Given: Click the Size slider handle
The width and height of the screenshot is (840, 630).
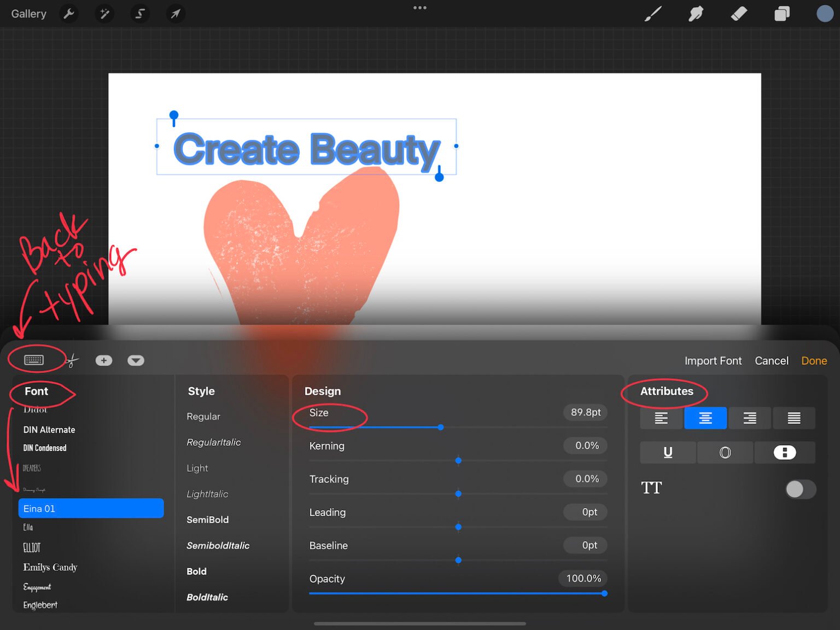Looking at the screenshot, I should tap(441, 427).
